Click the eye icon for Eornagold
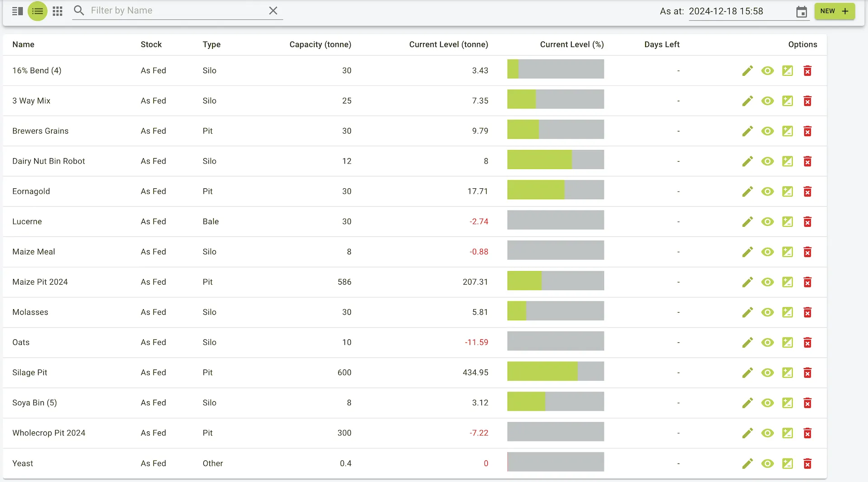Screen dimensions: 868x482 tap(767, 192)
